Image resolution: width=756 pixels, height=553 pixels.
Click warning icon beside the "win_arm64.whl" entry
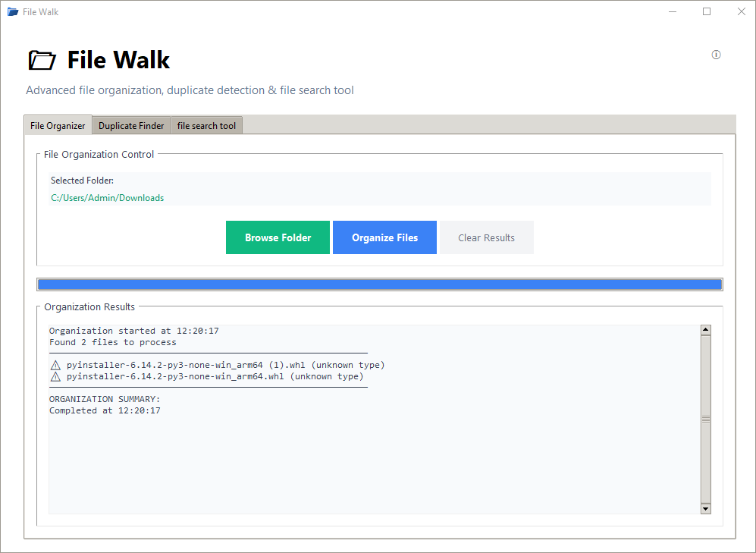pyautogui.click(x=55, y=376)
